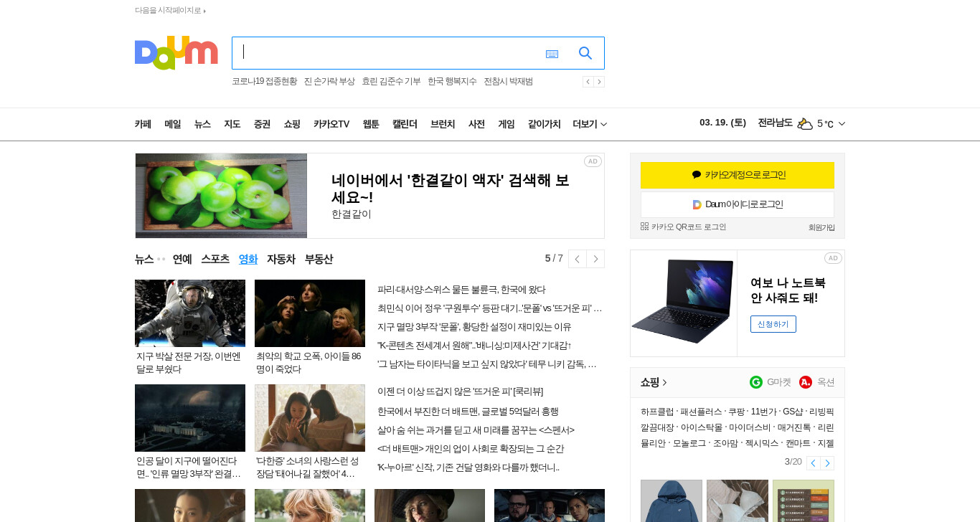980x522 pixels.
Task: Switch to the 연예 content tab
Action: [182, 259]
